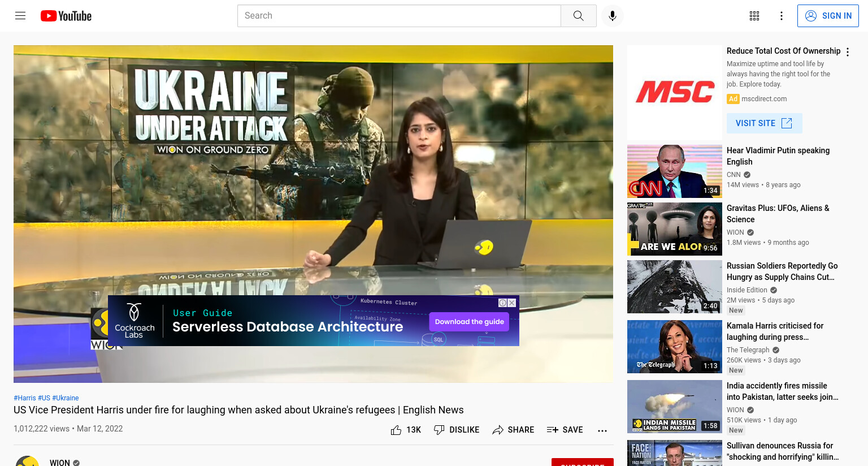Click the video title text
This screenshot has height=466, width=868.
(238, 410)
